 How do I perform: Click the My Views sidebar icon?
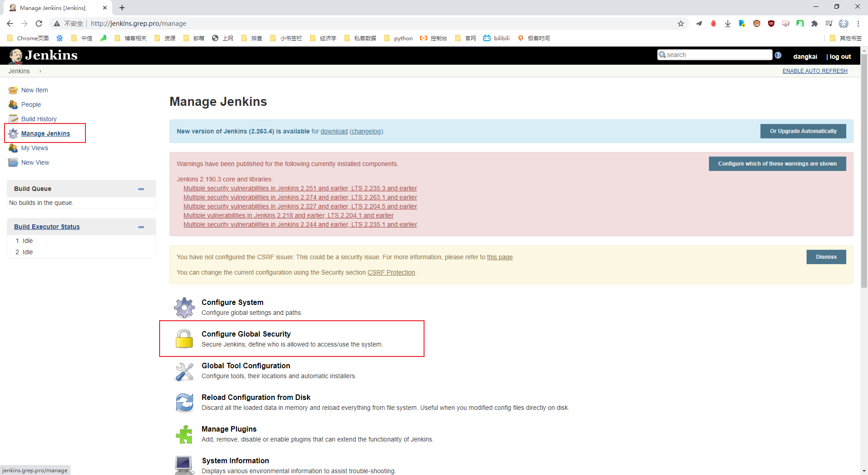[x=13, y=148]
